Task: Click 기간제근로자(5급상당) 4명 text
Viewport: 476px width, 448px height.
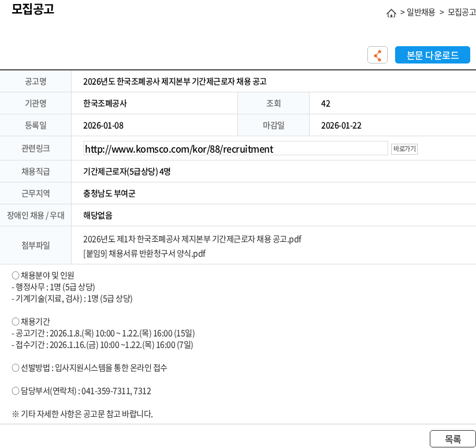Action: pyautogui.click(x=127, y=171)
